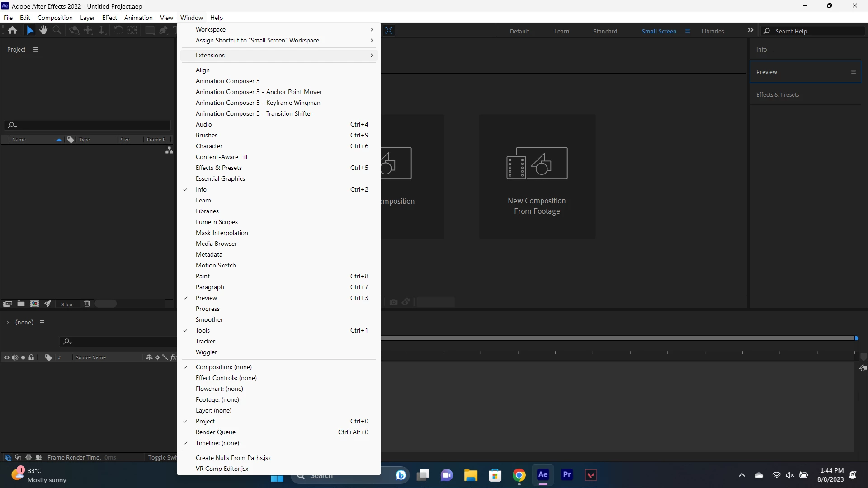868x488 pixels.
Task: Select the Zoom magnifier tool
Action: 57,30
